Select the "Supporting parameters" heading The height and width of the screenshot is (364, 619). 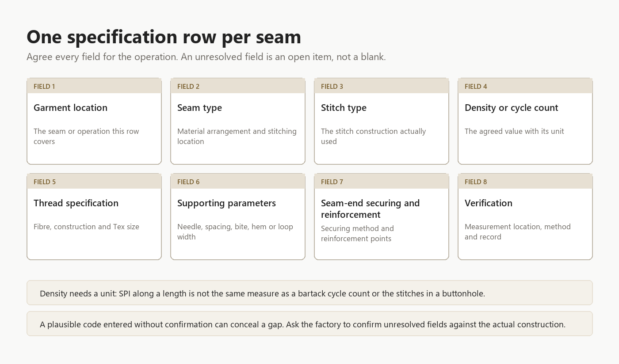coord(226,203)
